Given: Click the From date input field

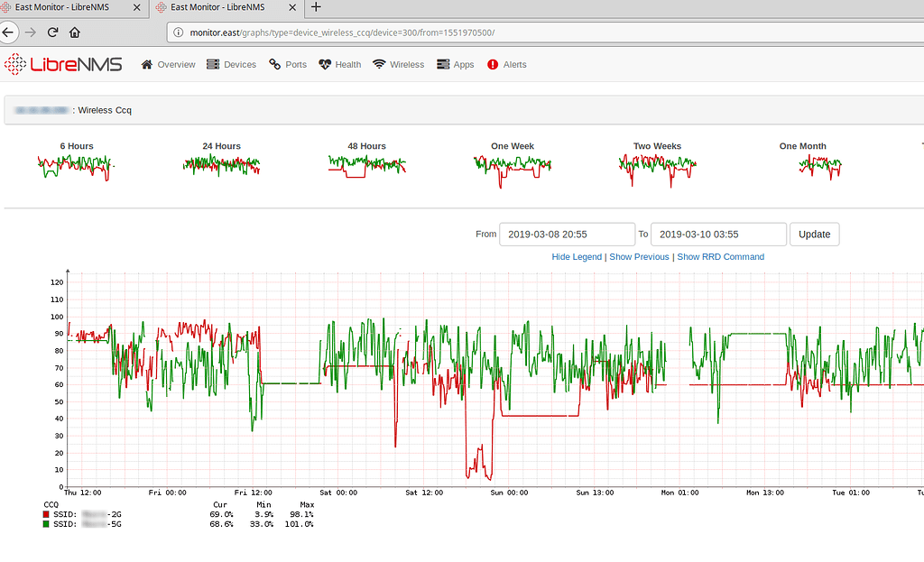Looking at the screenshot, I should (x=567, y=234).
